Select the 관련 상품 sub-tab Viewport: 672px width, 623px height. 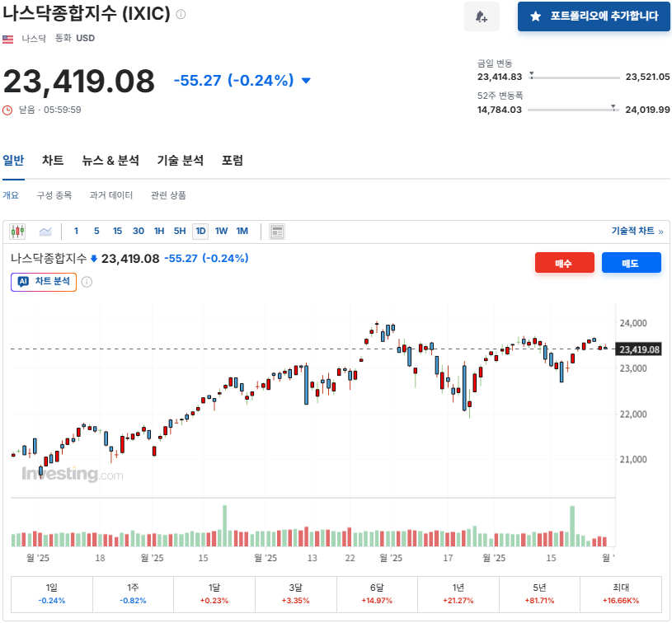click(168, 195)
